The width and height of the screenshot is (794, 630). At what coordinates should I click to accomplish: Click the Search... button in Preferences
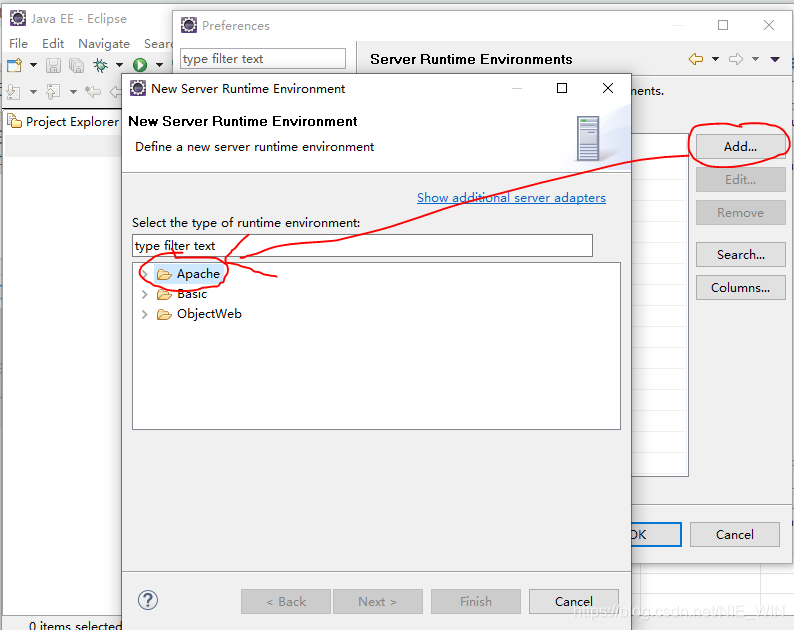pyautogui.click(x=740, y=255)
